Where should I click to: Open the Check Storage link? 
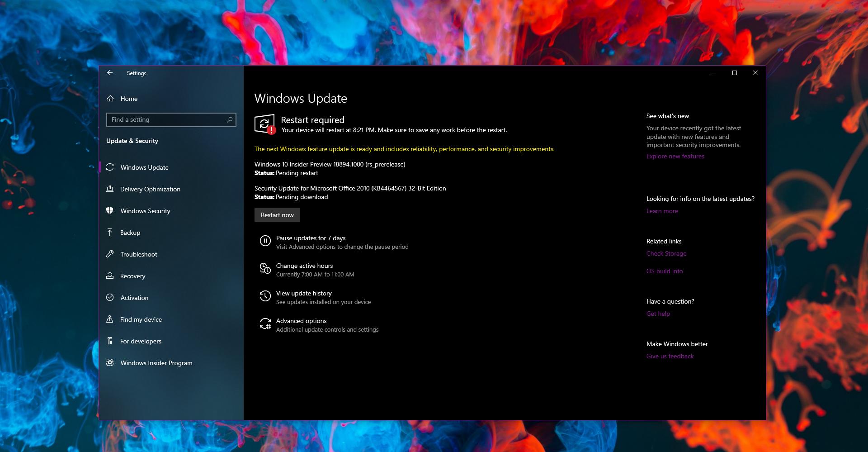point(666,253)
